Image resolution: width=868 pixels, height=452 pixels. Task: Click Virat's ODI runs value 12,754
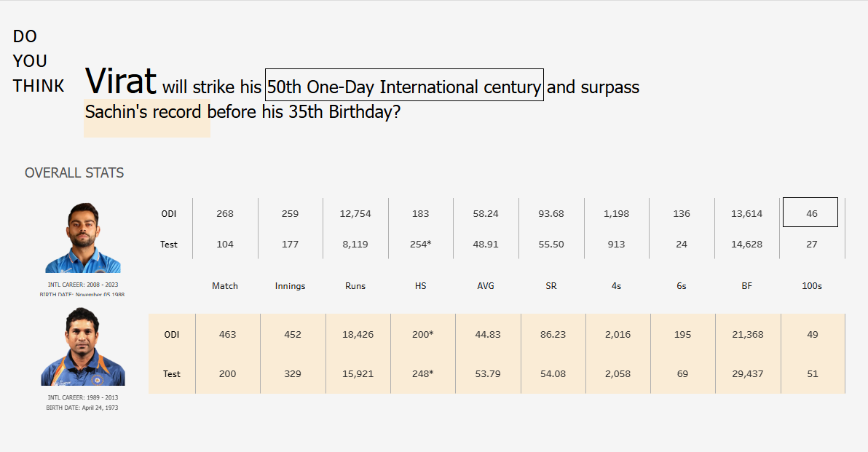[x=355, y=214]
